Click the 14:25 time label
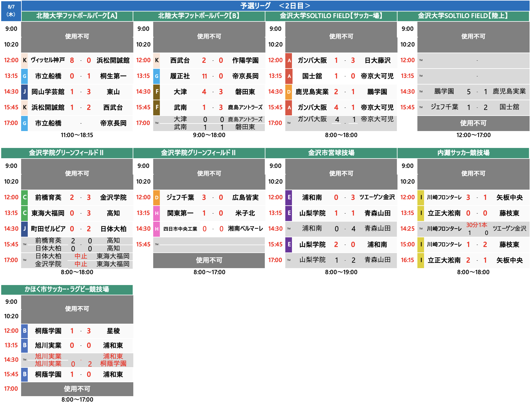 407,229
